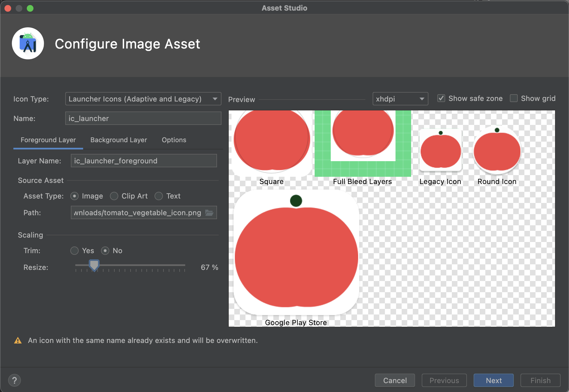Open the xhdpi density dropdown
Image resolution: width=569 pixels, height=392 pixels.
coord(400,99)
